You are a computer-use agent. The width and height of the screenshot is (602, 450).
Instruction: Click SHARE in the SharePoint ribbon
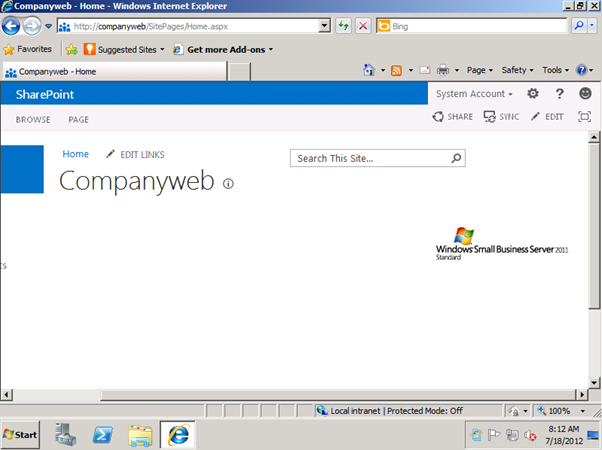pos(453,117)
